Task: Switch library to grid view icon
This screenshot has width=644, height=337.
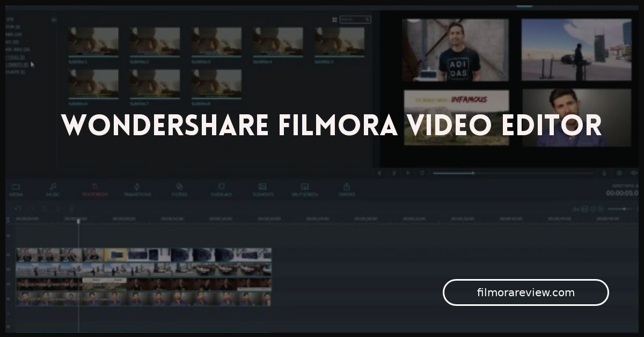Action: point(334,19)
